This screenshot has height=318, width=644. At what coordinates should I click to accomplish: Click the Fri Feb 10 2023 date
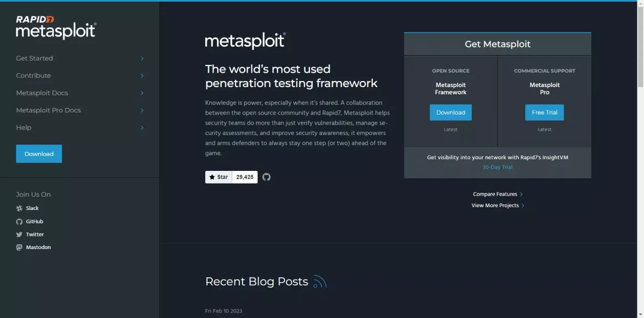(223, 311)
